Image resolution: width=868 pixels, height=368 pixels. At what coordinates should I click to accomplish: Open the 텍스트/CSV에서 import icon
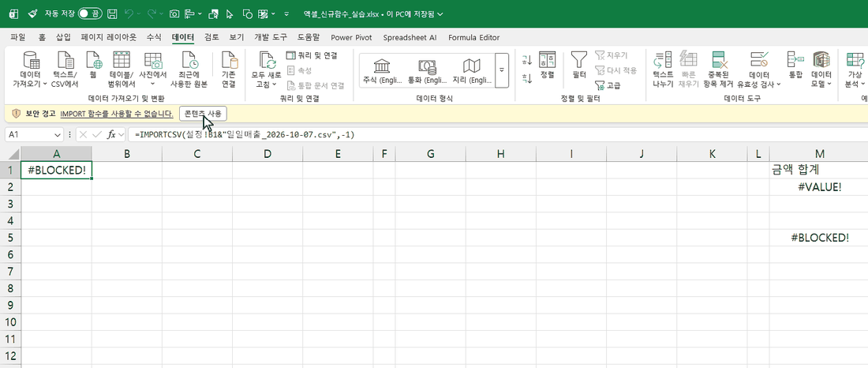[x=65, y=69]
